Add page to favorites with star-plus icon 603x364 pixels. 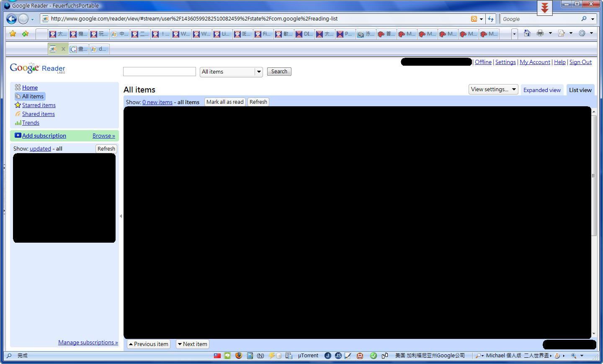pos(26,33)
